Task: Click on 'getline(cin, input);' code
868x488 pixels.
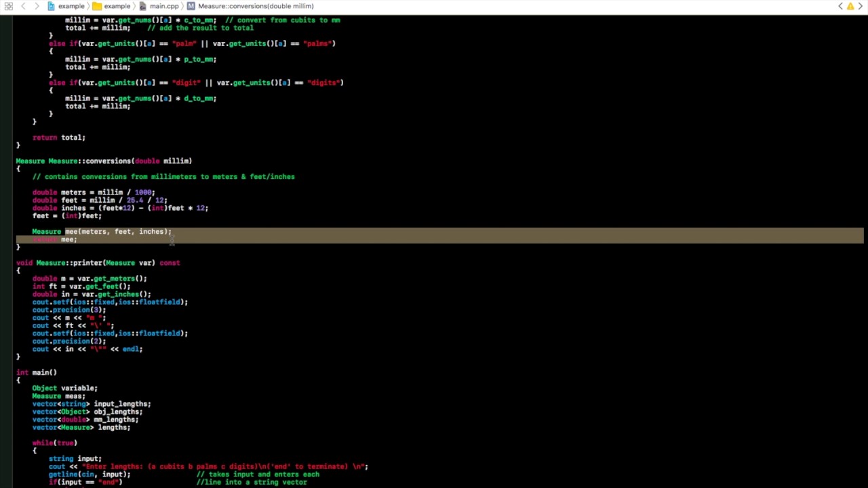Action: tap(90, 474)
